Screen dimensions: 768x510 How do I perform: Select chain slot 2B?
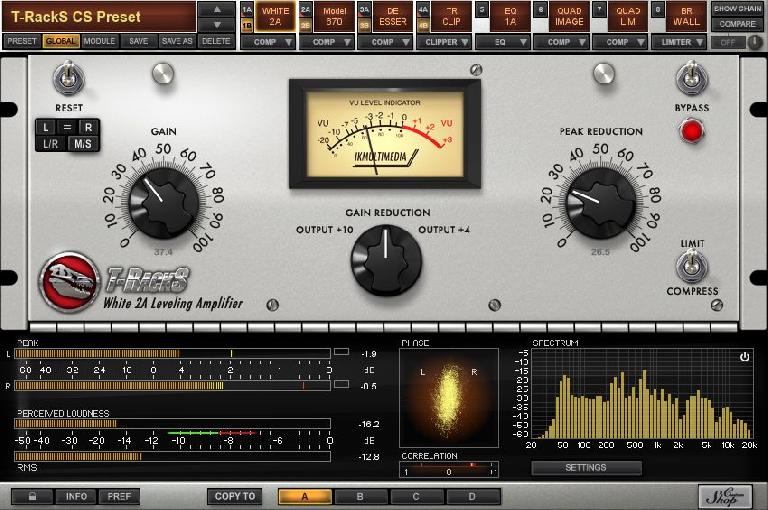point(306,25)
